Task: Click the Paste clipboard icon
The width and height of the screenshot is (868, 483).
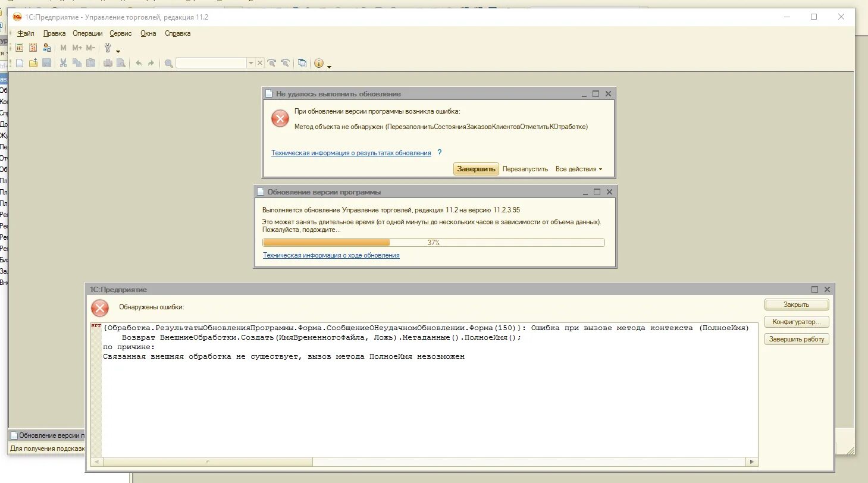Action: pyautogui.click(x=90, y=63)
